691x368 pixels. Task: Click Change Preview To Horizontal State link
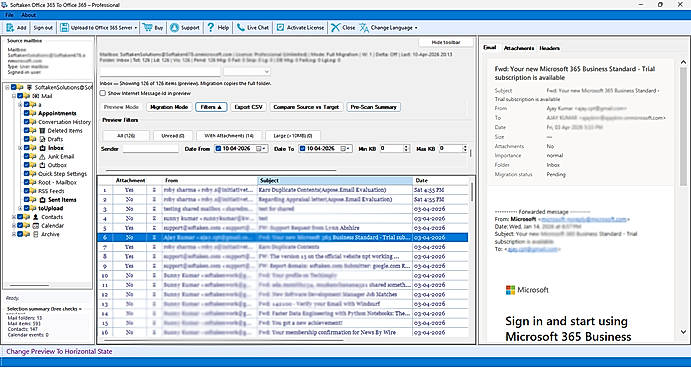pyautogui.click(x=59, y=352)
